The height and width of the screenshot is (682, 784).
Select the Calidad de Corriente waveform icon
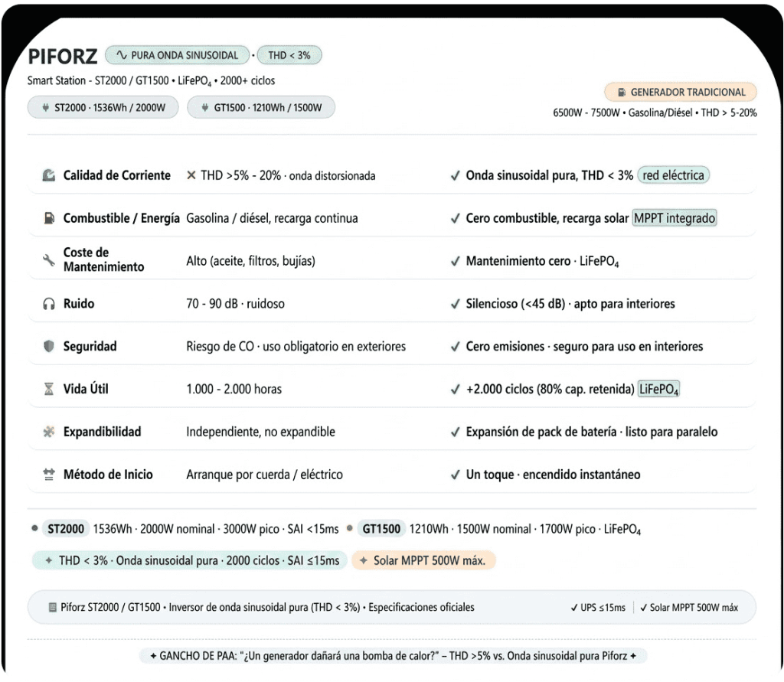click(47, 175)
